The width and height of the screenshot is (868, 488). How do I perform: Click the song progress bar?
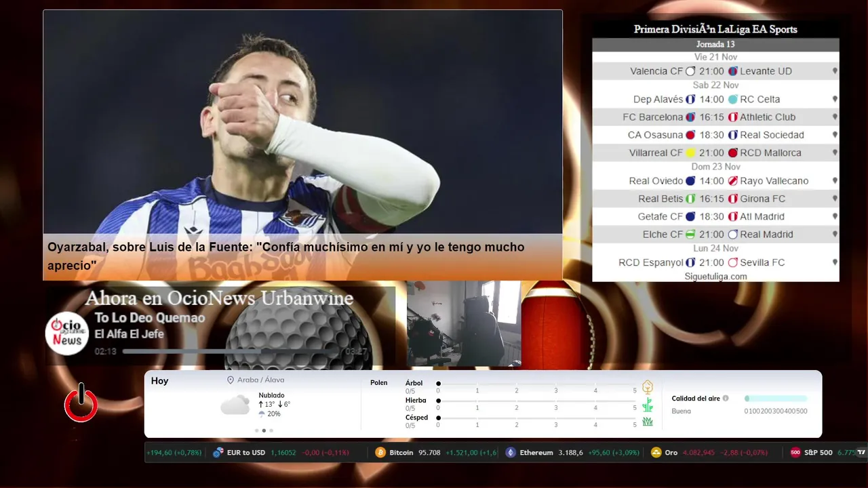coord(232,352)
